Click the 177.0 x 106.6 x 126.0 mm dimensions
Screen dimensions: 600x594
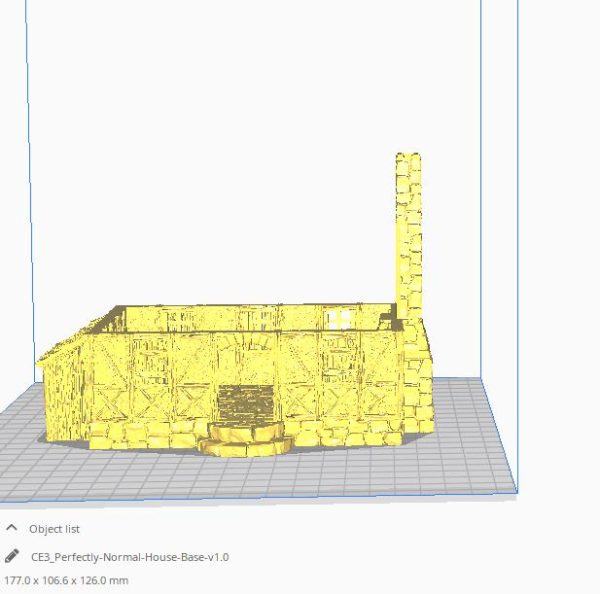66,580
